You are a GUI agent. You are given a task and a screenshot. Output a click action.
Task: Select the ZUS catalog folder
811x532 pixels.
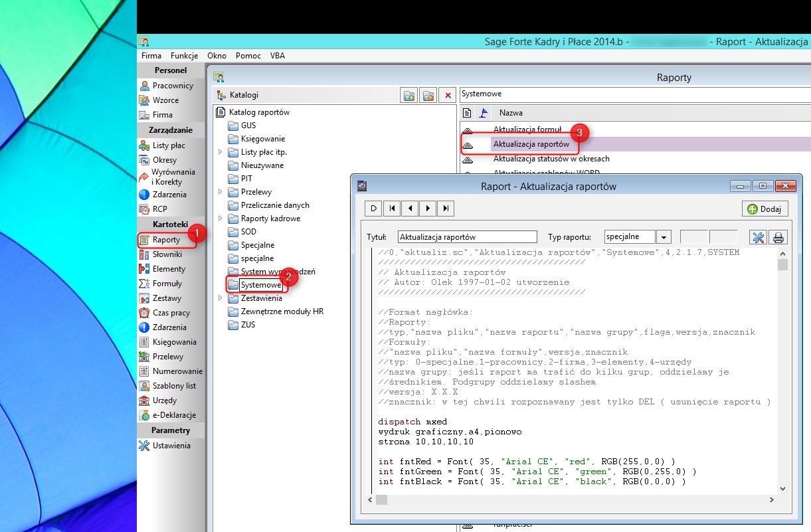(x=248, y=325)
